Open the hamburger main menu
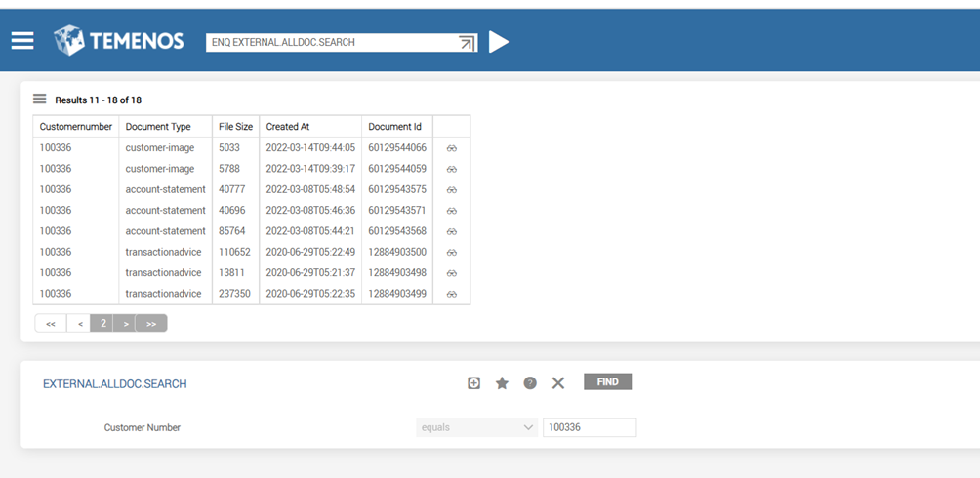The image size is (980, 478). pos(22,41)
